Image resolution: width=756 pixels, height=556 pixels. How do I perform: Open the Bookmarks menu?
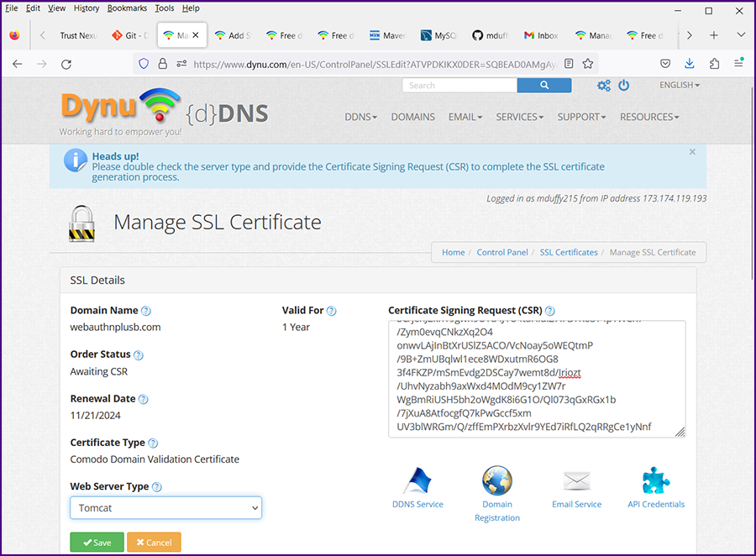point(127,8)
